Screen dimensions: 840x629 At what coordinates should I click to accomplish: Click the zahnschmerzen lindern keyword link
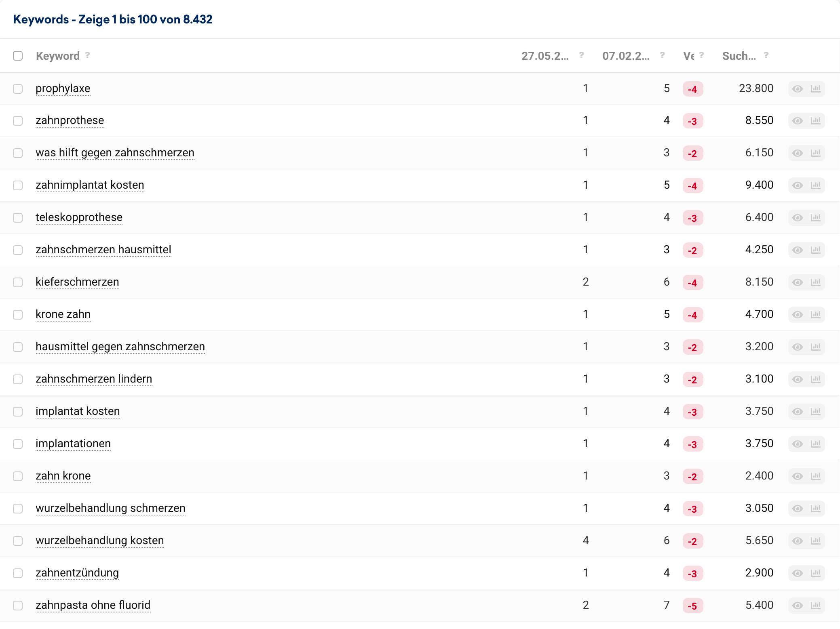[94, 379]
